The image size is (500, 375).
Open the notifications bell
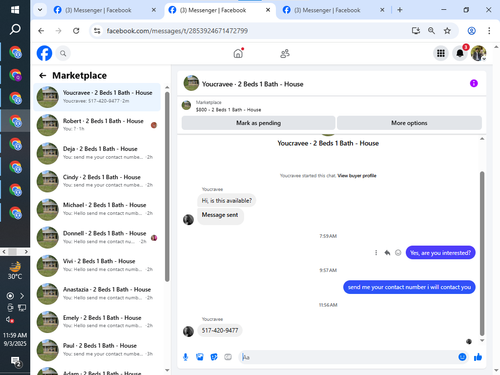[460, 53]
